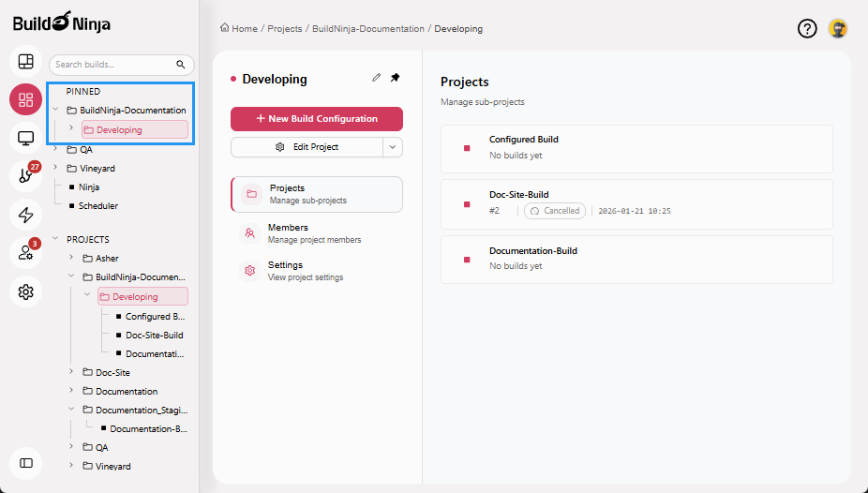The height and width of the screenshot is (493, 868).
Task: Toggle the sidebar panel collapse icon
Action: (x=26, y=463)
